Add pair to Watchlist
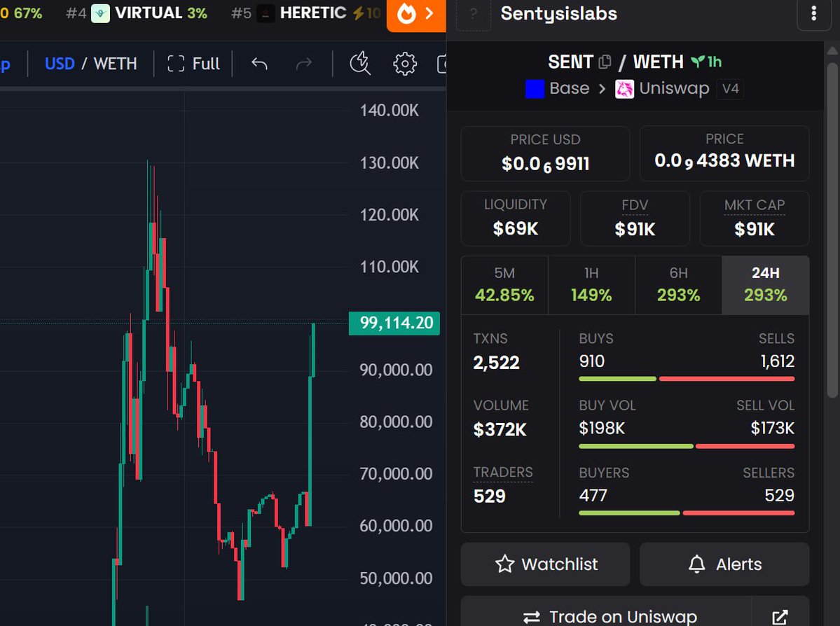840x626 pixels. (545, 564)
